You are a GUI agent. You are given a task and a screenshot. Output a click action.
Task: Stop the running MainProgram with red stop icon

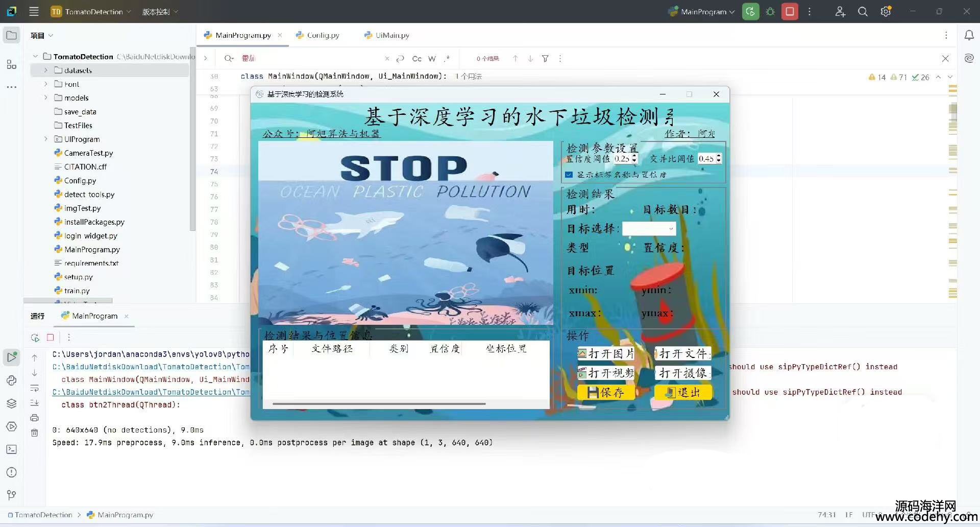point(790,12)
